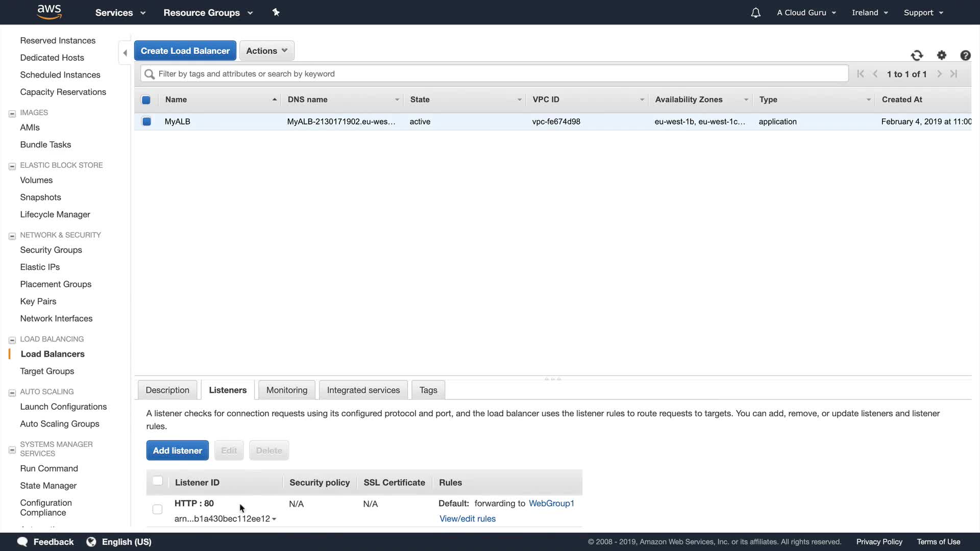Click the Add listener button
The image size is (980, 551).
point(177,450)
